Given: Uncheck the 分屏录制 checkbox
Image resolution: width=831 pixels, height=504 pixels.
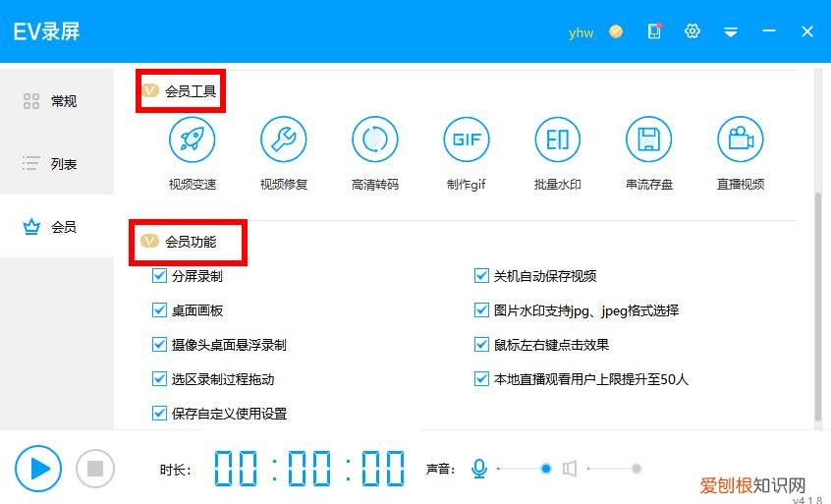Looking at the screenshot, I should (159, 276).
